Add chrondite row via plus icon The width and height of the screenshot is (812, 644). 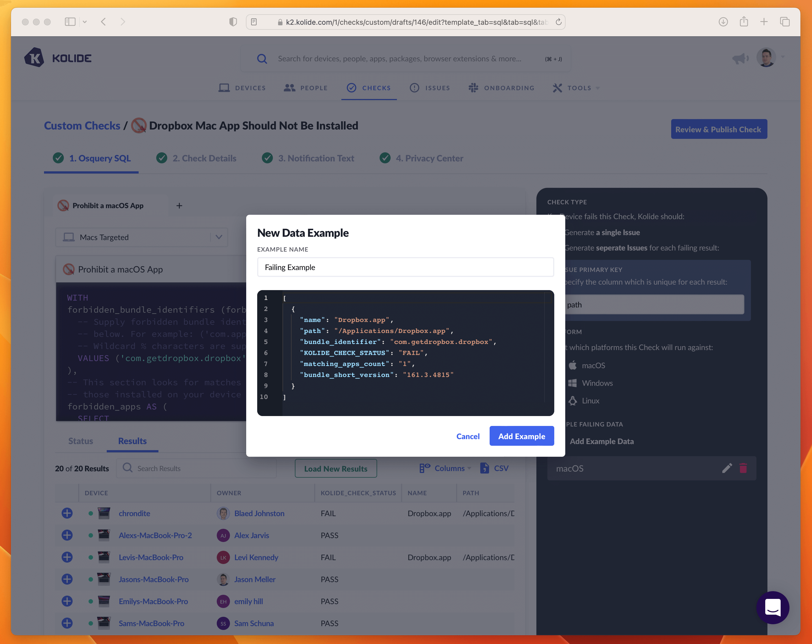pyautogui.click(x=67, y=513)
